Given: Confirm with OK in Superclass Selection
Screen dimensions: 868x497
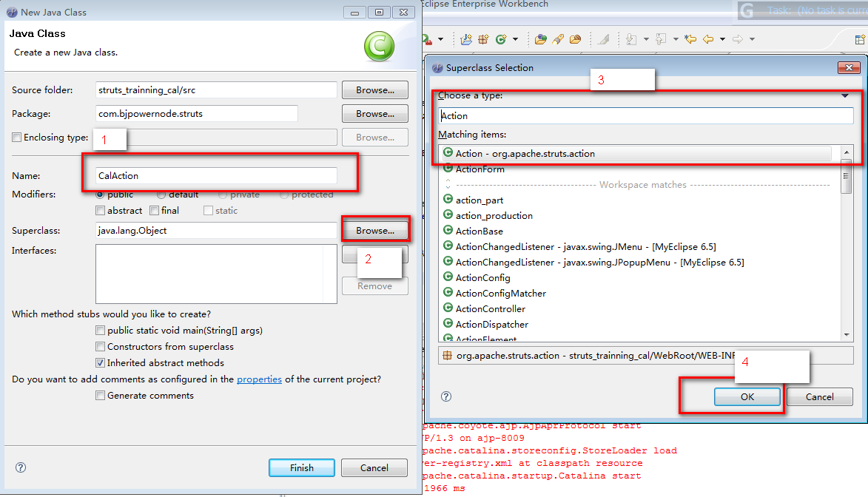Looking at the screenshot, I should pyautogui.click(x=747, y=397).
